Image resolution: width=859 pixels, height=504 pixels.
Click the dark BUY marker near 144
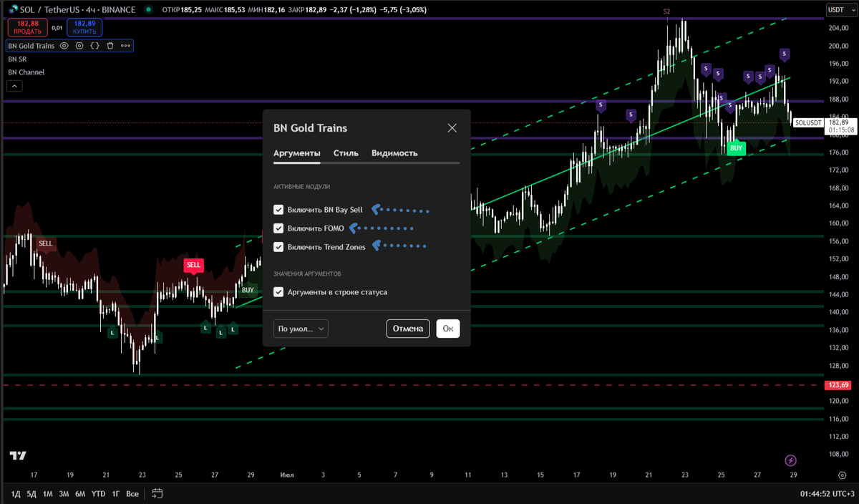pyautogui.click(x=248, y=290)
